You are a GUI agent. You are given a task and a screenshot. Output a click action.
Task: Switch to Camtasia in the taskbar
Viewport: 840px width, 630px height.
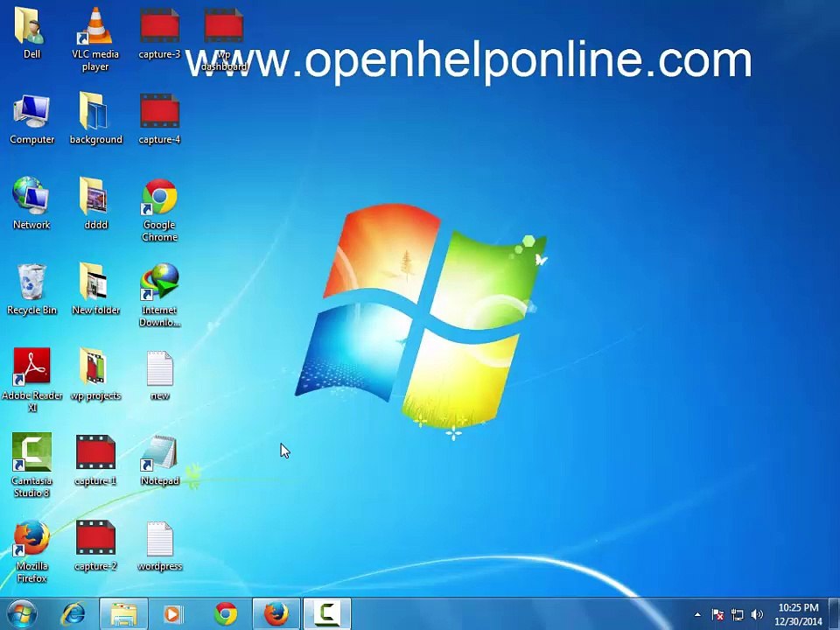326,614
